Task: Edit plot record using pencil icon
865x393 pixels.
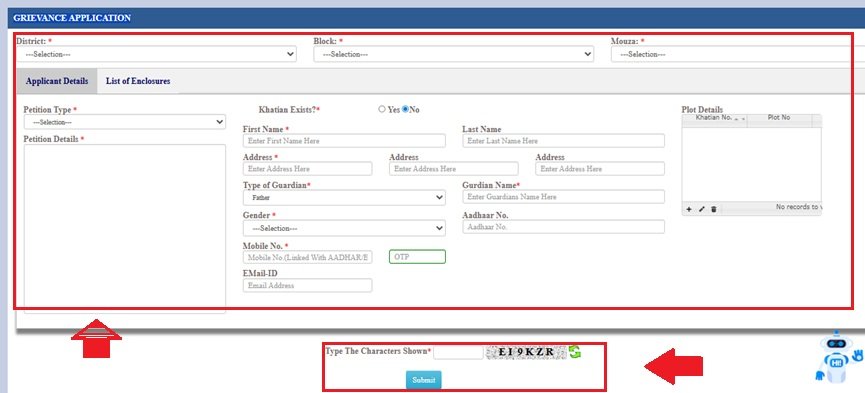Action: coord(702,209)
